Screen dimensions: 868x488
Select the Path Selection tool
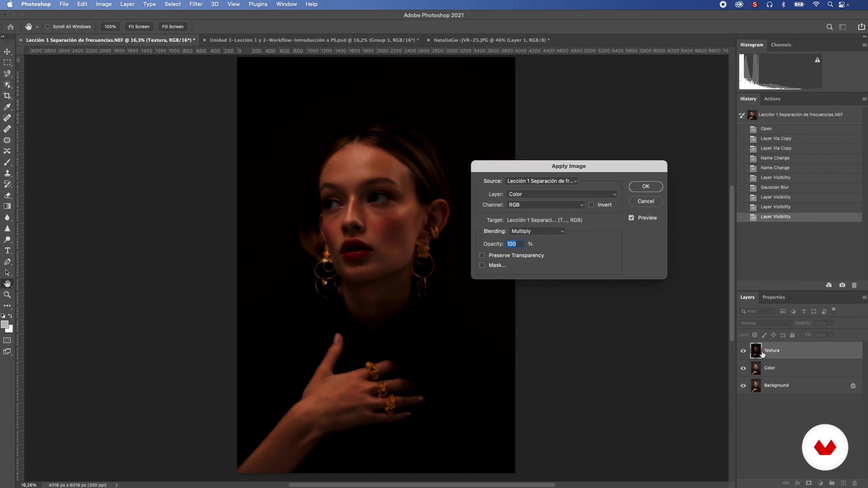[x=7, y=273]
